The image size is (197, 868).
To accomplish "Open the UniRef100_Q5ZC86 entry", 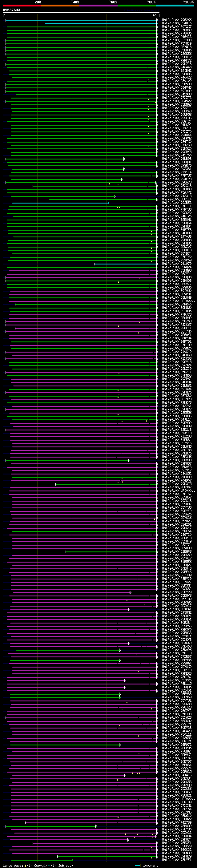I will point(177,789).
